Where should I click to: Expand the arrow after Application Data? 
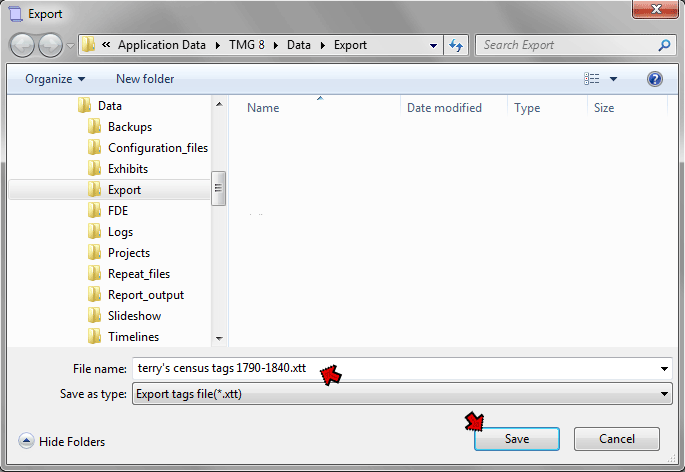coord(218,45)
